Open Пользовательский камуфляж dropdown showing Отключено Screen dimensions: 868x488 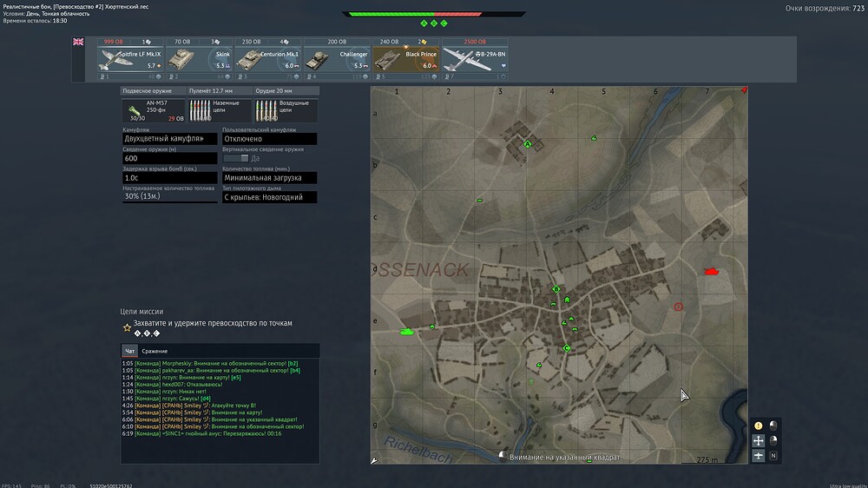click(270, 138)
